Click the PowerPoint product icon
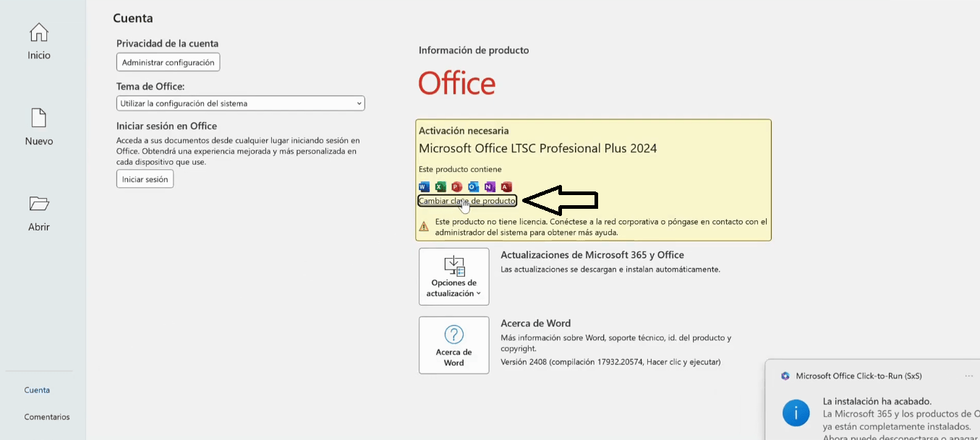980x440 pixels. pos(456,186)
